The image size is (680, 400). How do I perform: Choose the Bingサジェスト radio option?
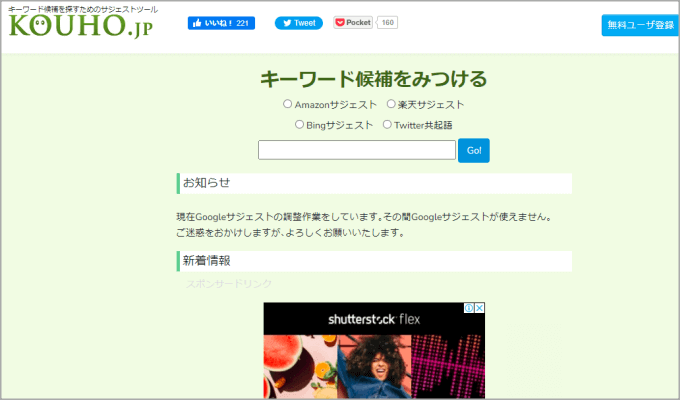(299, 125)
